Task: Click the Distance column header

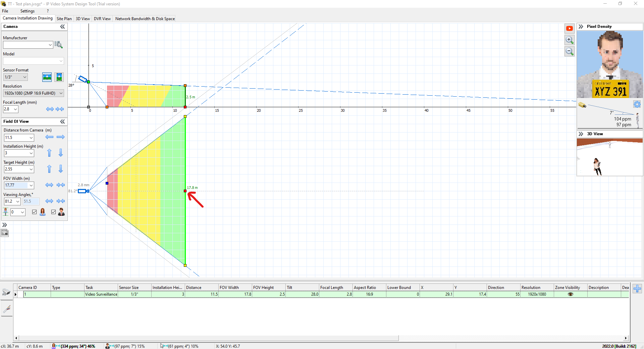Action: pyautogui.click(x=201, y=288)
